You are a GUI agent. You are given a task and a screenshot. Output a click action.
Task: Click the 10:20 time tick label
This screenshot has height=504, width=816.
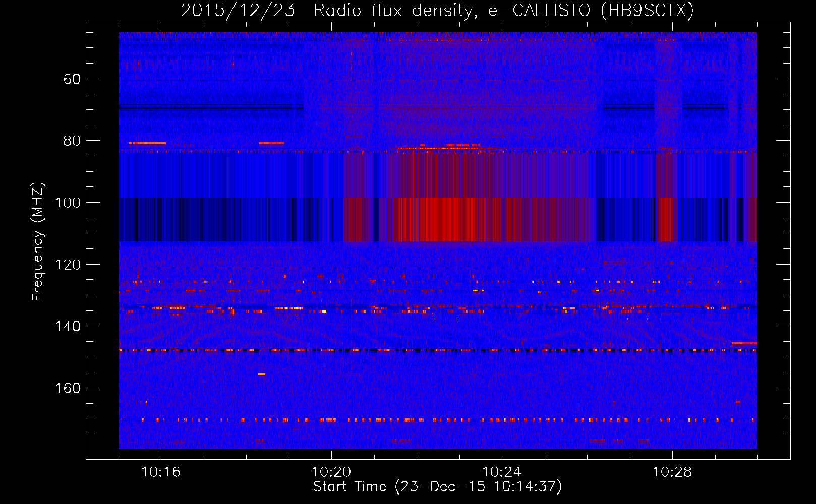[x=331, y=472]
